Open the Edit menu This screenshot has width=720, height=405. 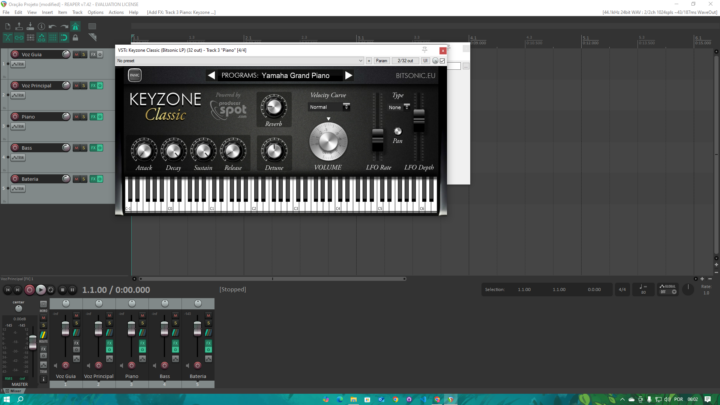(18, 12)
